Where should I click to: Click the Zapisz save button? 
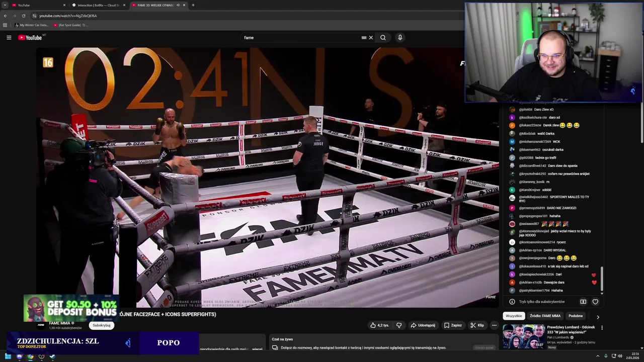453,325
